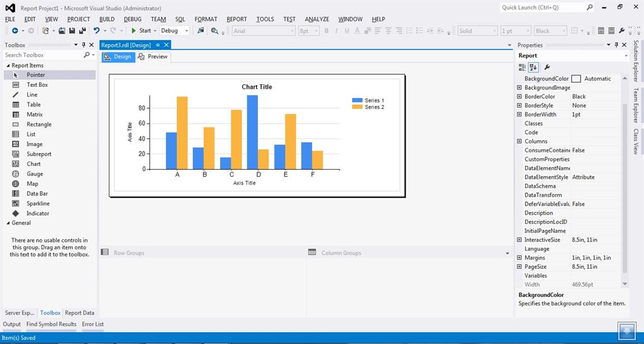Select the Subreport toolbox item
This screenshot has height=344, width=644.
50,154
